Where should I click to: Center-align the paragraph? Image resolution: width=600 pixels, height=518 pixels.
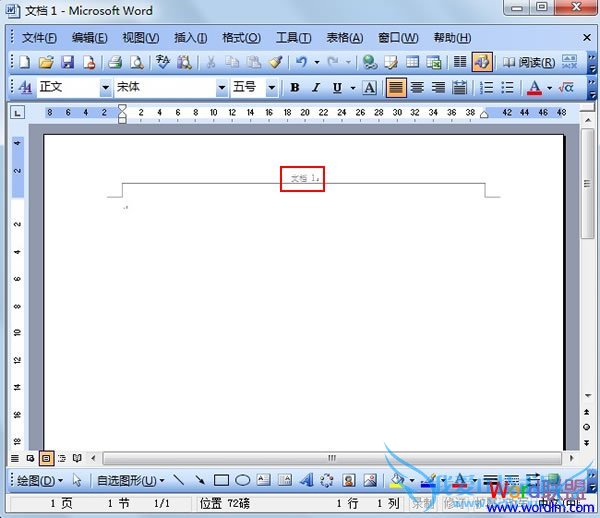[417, 88]
